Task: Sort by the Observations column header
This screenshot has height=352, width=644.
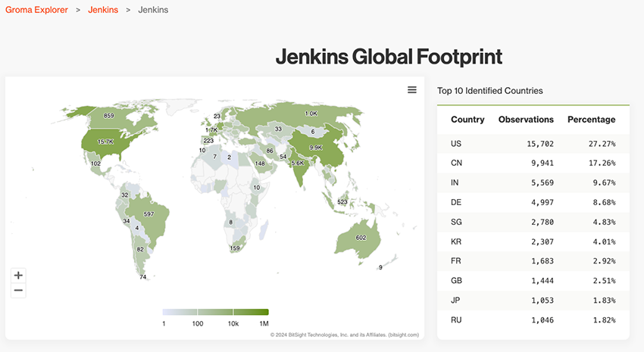Action: tap(526, 120)
